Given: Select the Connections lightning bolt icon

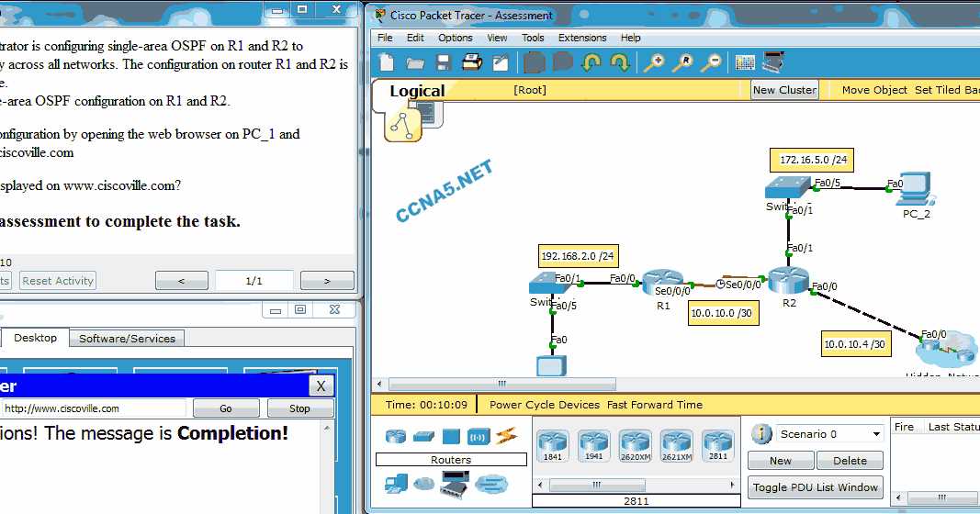Looking at the screenshot, I should pyautogui.click(x=506, y=435).
